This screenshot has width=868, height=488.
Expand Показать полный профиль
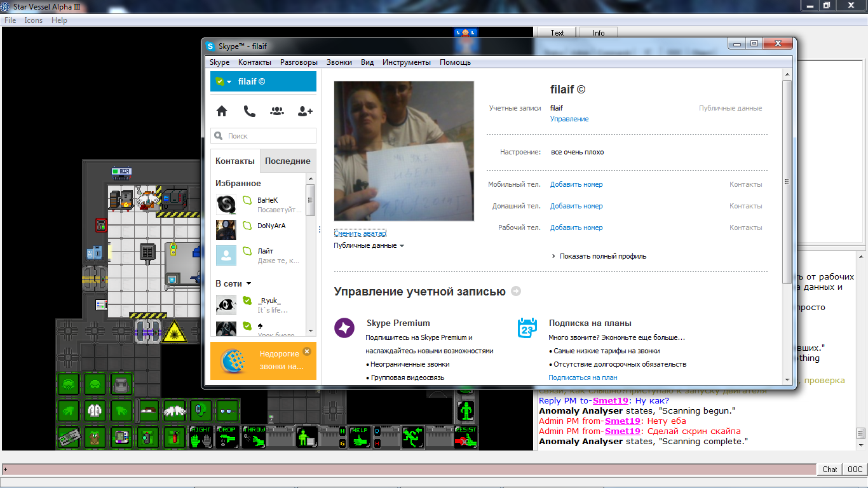pos(599,256)
